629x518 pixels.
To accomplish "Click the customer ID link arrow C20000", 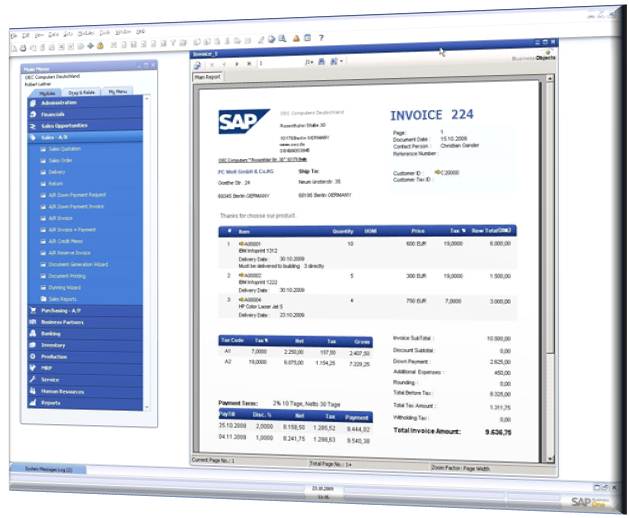I will [x=438, y=172].
